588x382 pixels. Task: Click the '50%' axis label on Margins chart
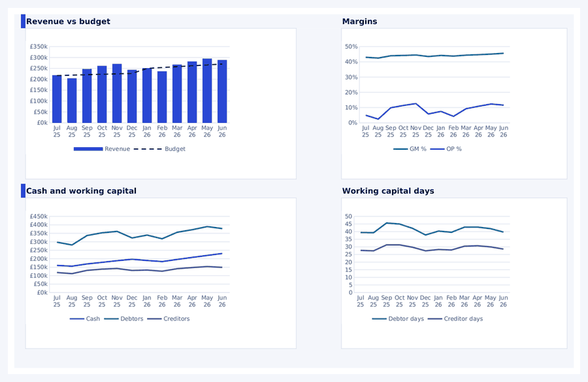[x=351, y=46]
